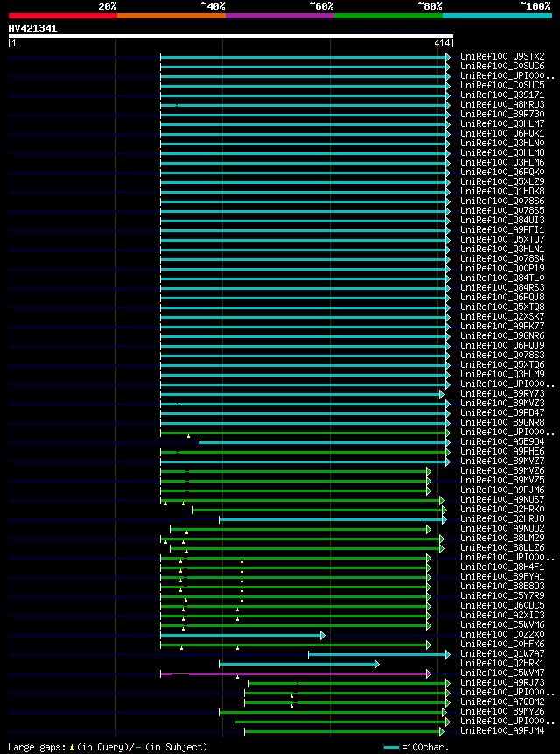Open hit UniRef100_C0SUC6
Screen dimensions: 560x754
tap(502, 66)
